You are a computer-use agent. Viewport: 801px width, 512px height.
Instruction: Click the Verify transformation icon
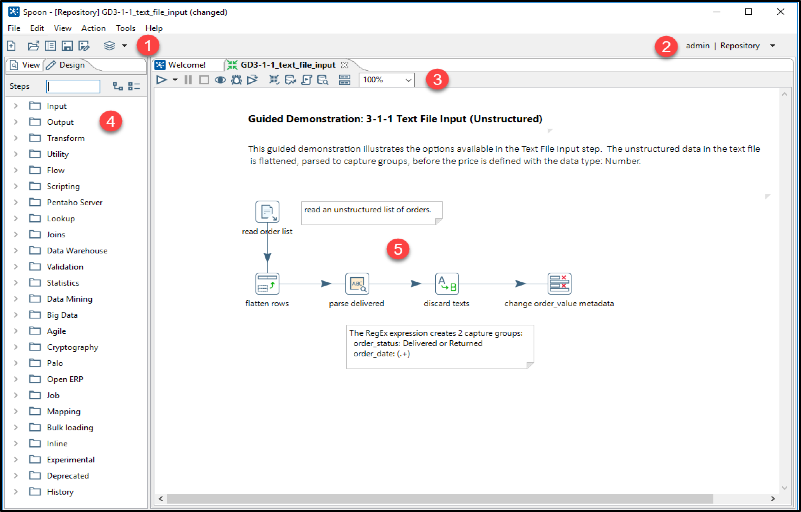274,80
